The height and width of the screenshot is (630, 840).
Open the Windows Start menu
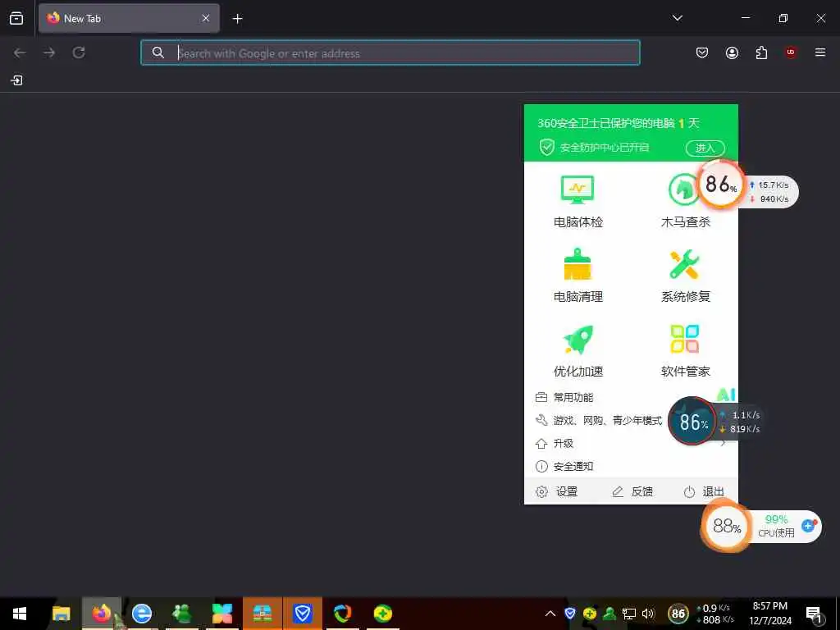click(20, 614)
